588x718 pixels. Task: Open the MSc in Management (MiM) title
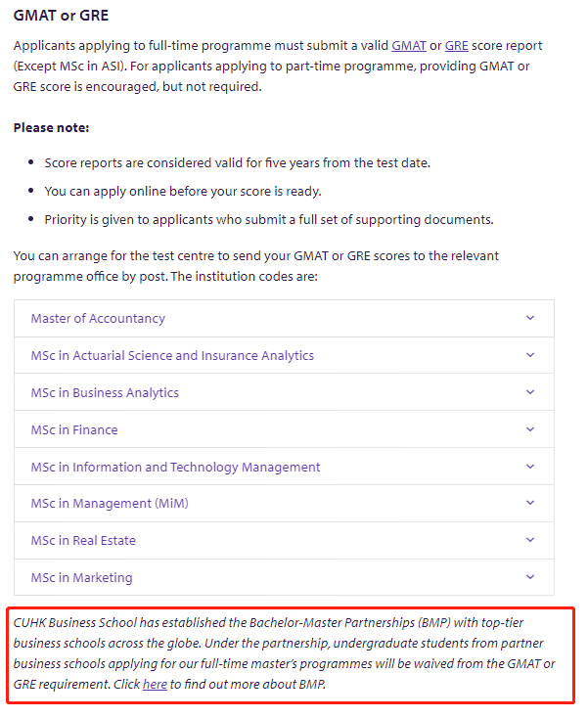pos(110,503)
